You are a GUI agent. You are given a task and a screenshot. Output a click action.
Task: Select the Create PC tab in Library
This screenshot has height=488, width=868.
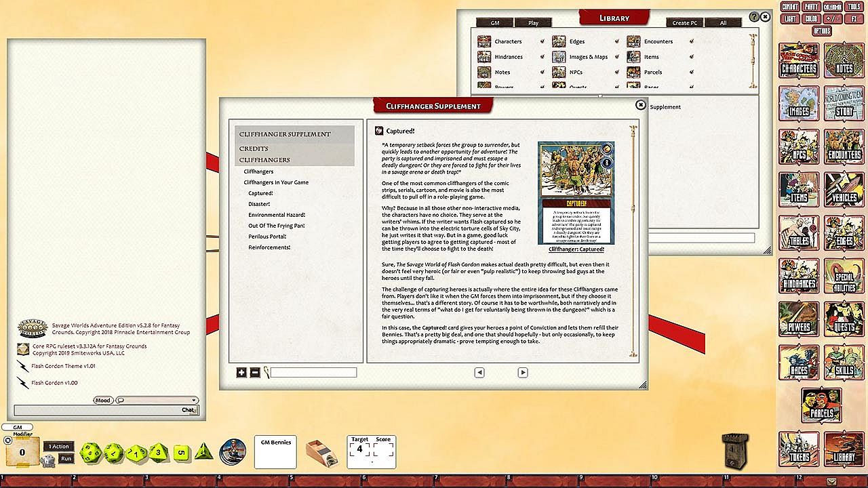[684, 22]
